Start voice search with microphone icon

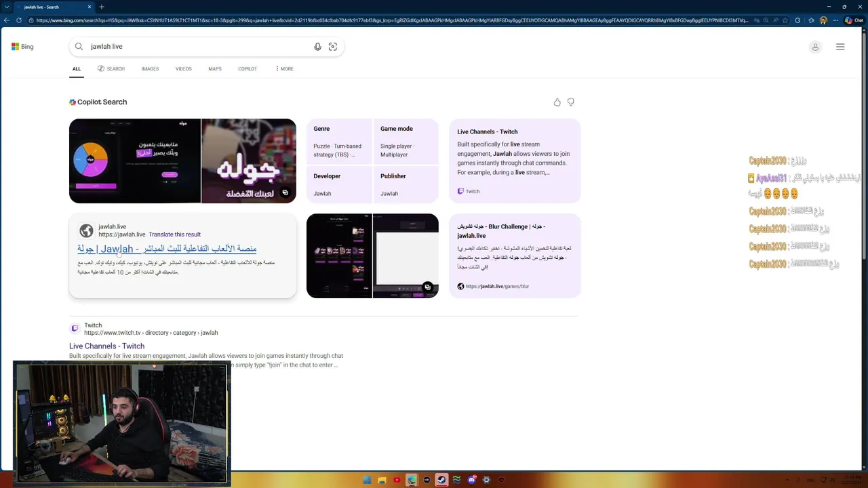[317, 47]
